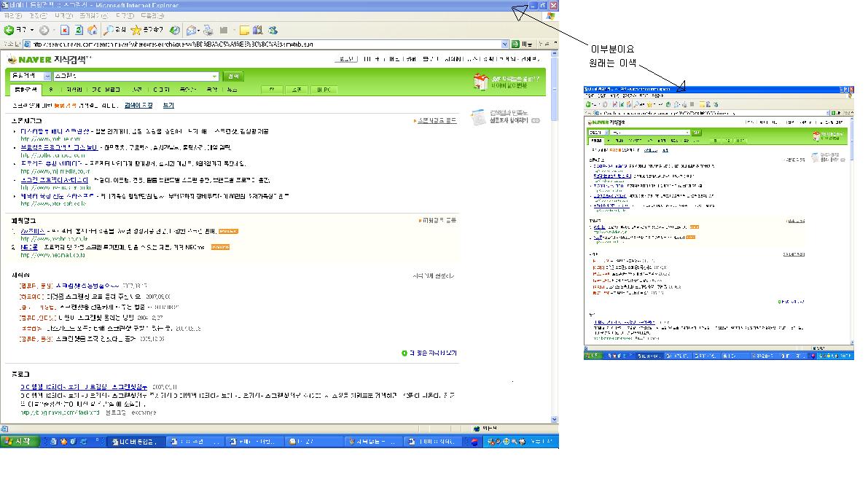Open the Edit menu in Internet Explorer
The image size is (868, 489).
38,16
